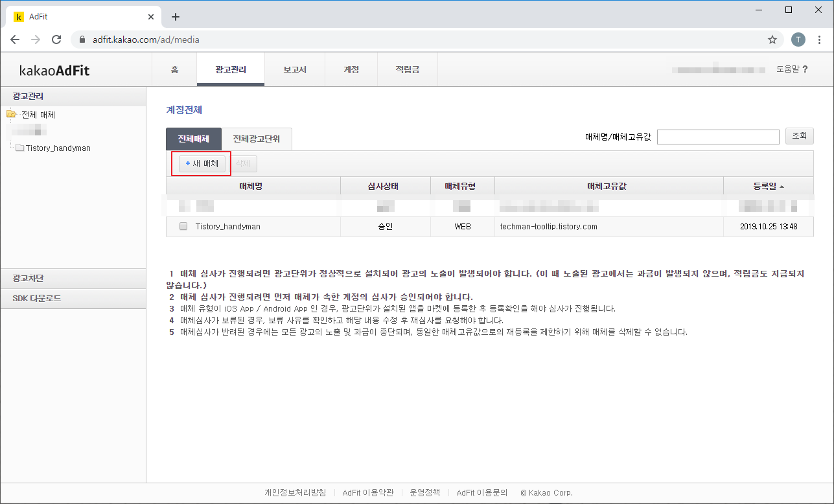Open AdFit 이용문의 footer link
The image size is (834, 504).
[x=482, y=492]
